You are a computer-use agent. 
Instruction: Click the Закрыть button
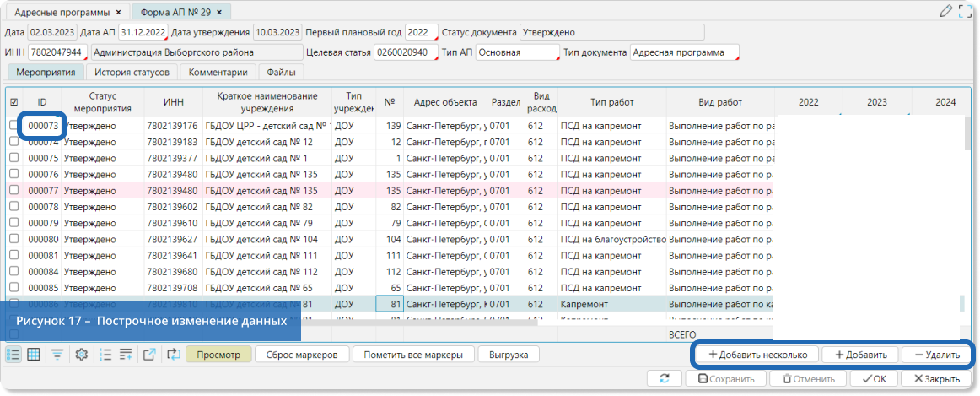coord(937,378)
